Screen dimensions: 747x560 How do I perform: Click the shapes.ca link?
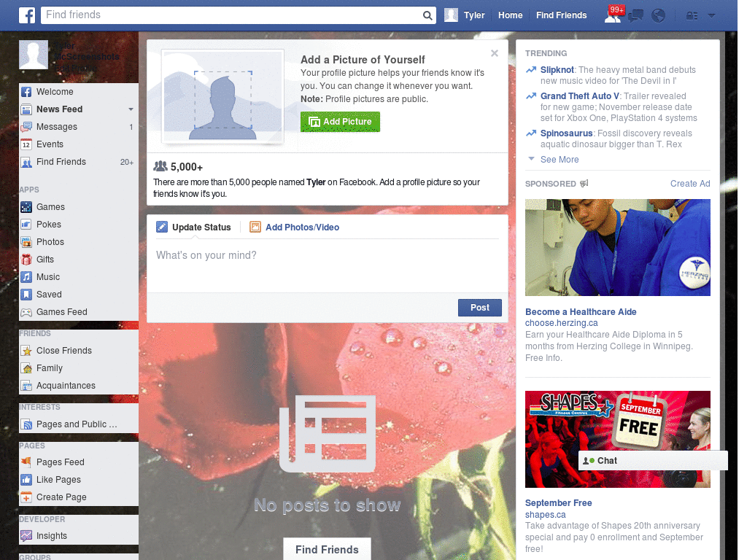[546, 515]
